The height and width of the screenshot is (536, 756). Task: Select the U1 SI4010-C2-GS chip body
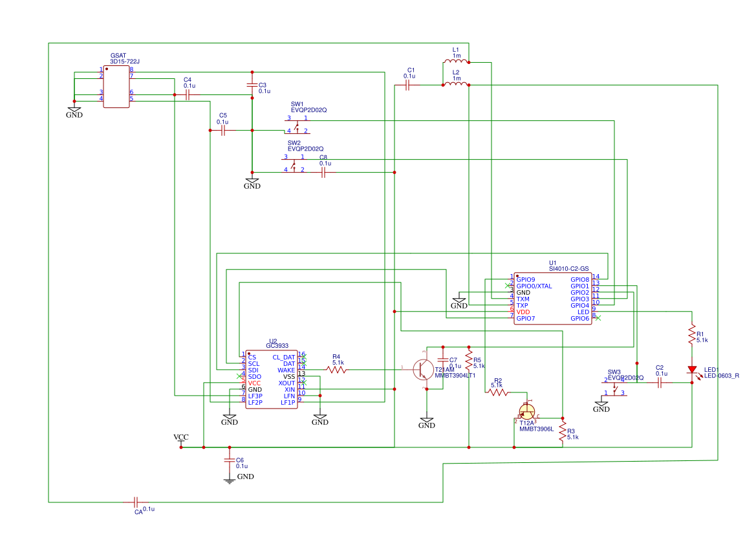tap(552, 298)
